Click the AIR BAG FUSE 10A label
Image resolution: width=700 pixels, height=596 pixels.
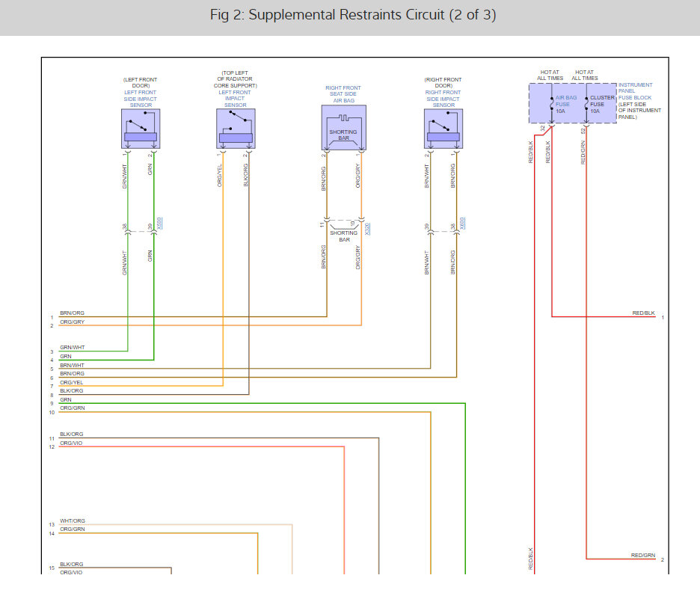(566, 104)
